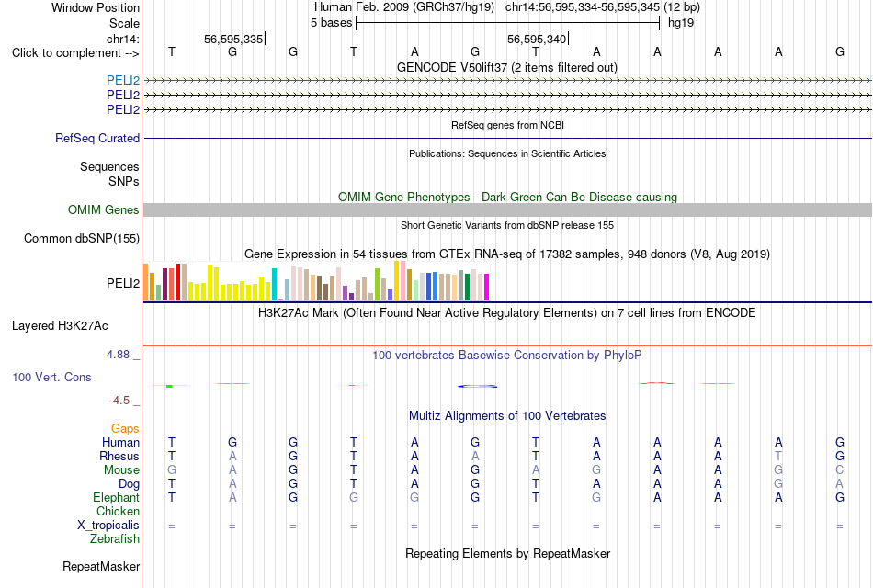This screenshot has height=588, width=873.
Task: Select the 'Mouse' species row label
Action: tap(122, 470)
